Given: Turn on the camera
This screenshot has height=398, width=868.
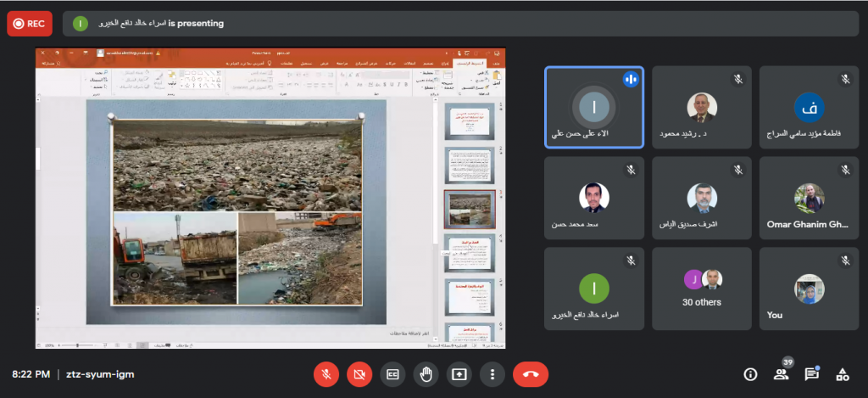Looking at the screenshot, I should pyautogui.click(x=359, y=374).
